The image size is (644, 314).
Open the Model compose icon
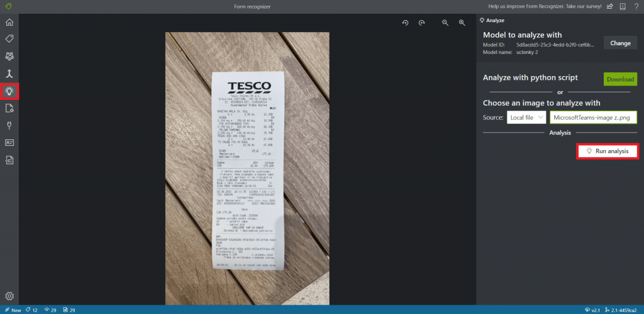(9, 73)
